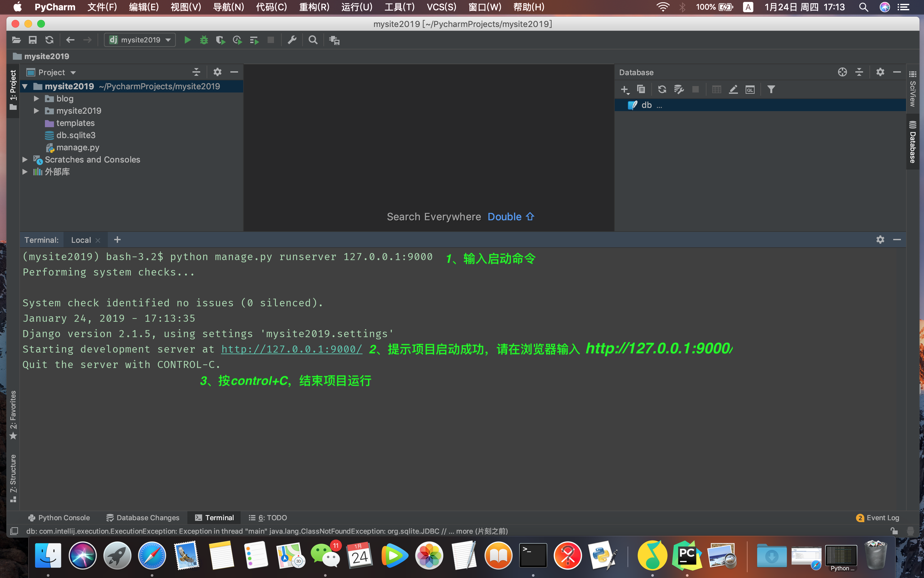Screen dimensions: 924x578
Task: Select db.sqlite3 in the project tree
Action: (x=76, y=135)
